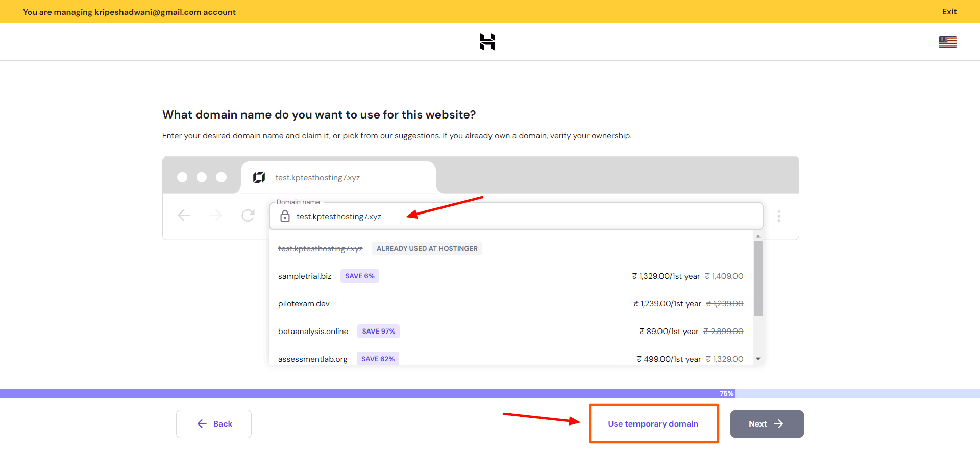980x449 pixels.
Task: Choose pilotexam.dev from the suggestions
Action: pos(304,304)
